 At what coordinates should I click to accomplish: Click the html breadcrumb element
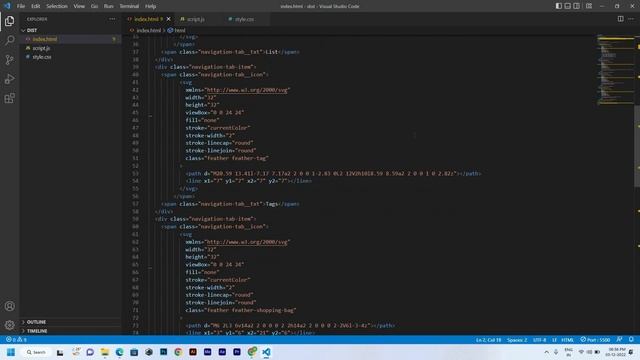click(x=180, y=30)
